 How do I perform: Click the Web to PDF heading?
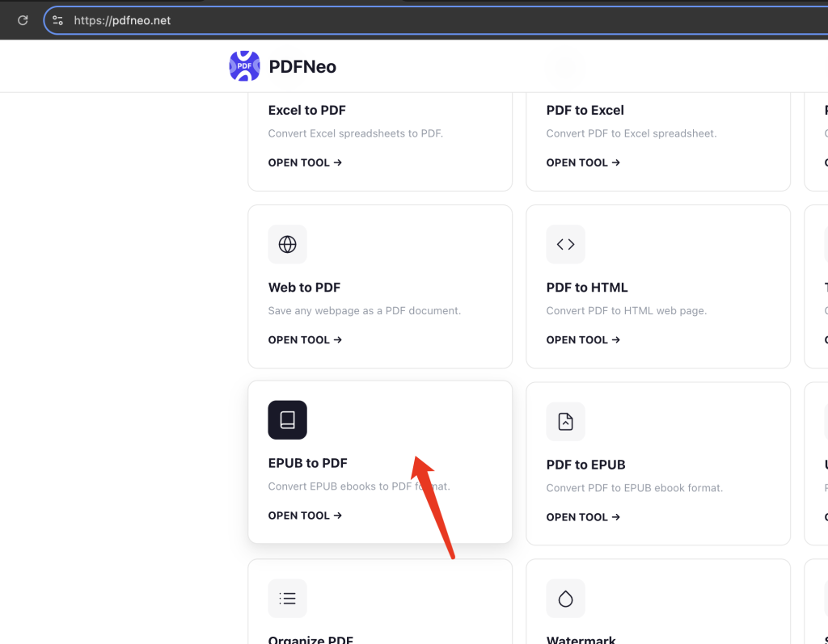[304, 288]
